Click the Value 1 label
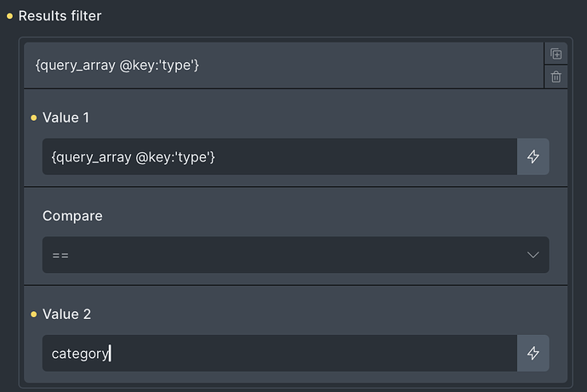This screenshot has height=392, width=587. pyautogui.click(x=66, y=117)
